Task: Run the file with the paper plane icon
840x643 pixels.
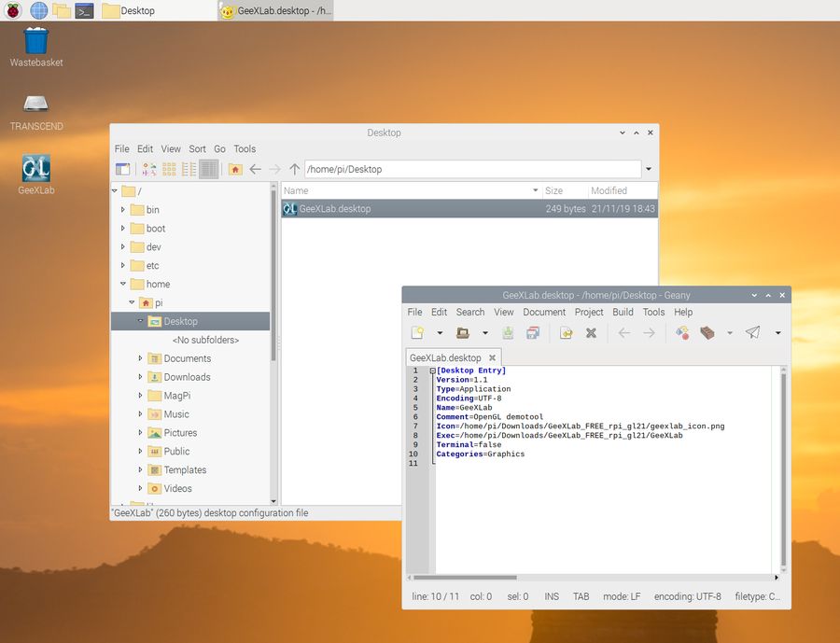Action: [752, 333]
